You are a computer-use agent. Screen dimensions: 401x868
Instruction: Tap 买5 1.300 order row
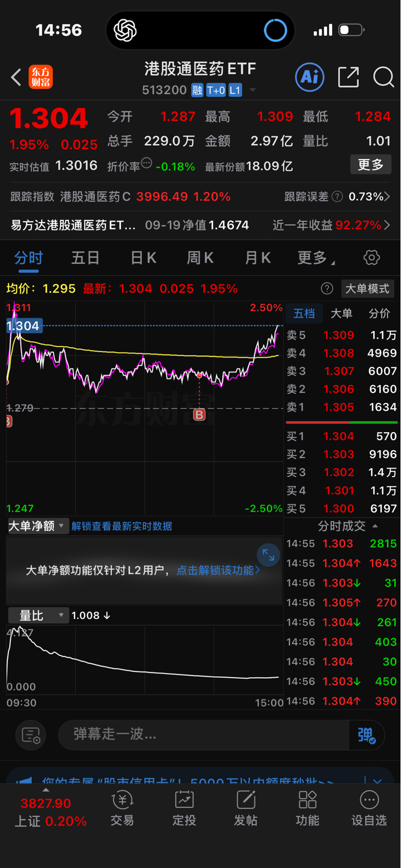point(342,508)
